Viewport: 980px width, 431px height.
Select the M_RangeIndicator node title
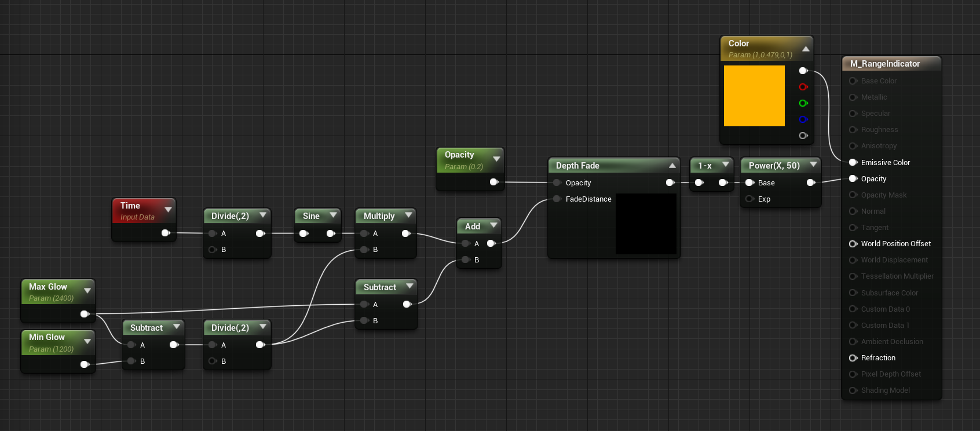pos(884,64)
